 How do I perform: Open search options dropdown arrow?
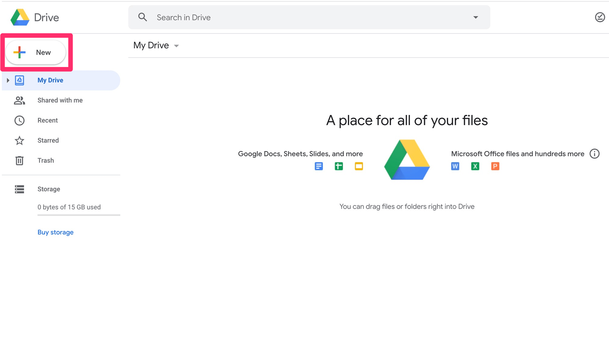pyautogui.click(x=475, y=17)
